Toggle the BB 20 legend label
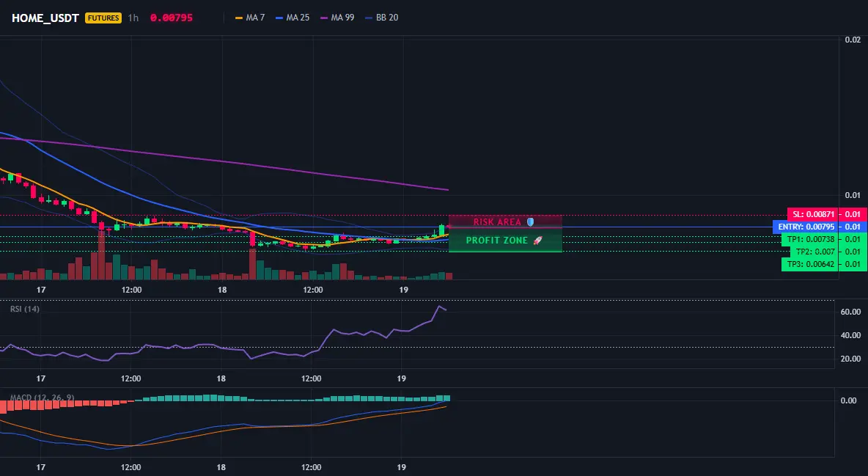This screenshot has height=476, width=868. (x=387, y=18)
